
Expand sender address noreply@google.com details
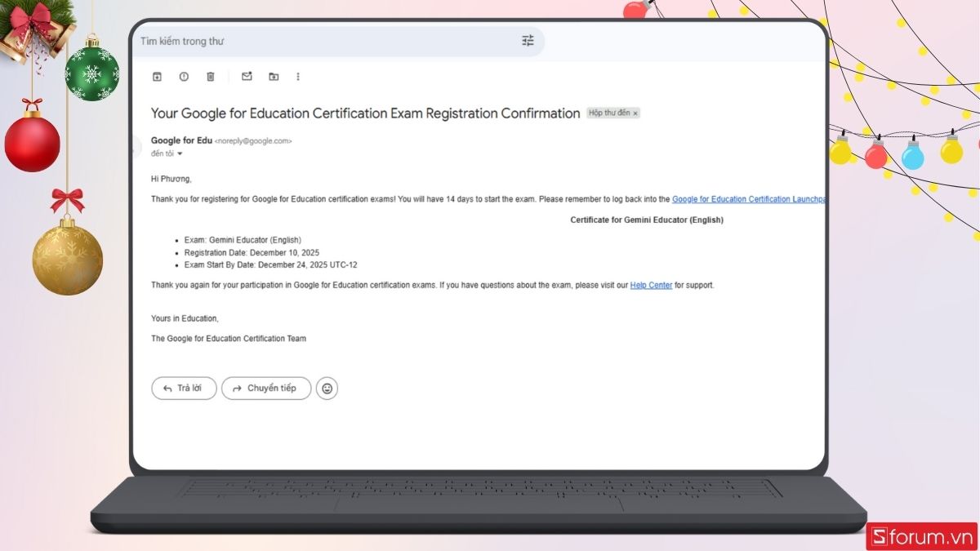pyautogui.click(x=252, y=140)
